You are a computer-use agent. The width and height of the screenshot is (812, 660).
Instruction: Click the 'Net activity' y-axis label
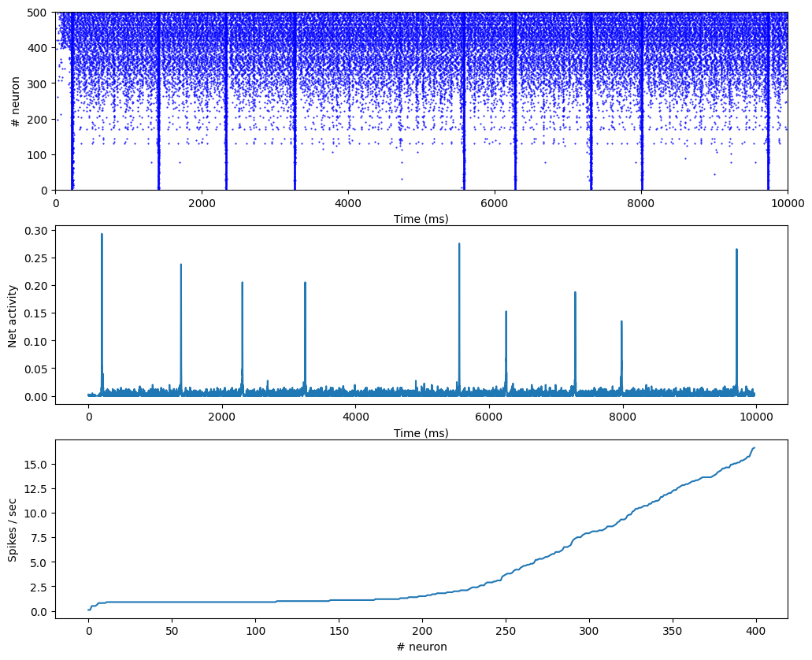12,315
